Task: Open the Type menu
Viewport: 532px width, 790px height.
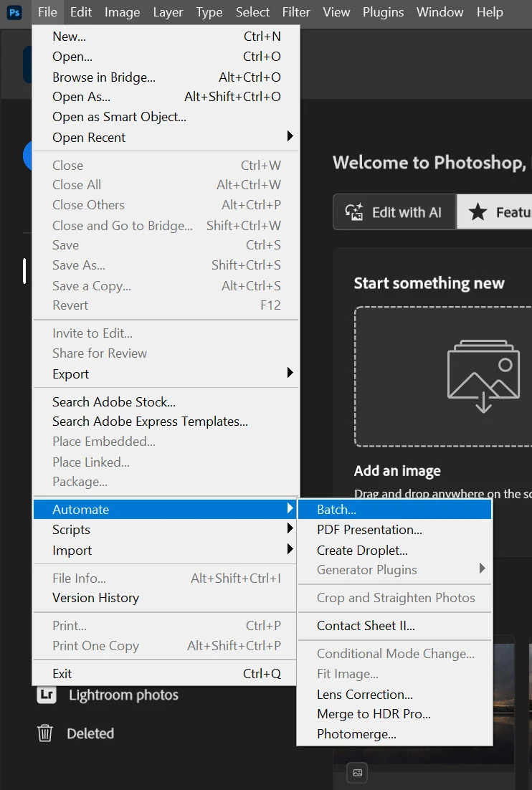Action: (209, 12)
